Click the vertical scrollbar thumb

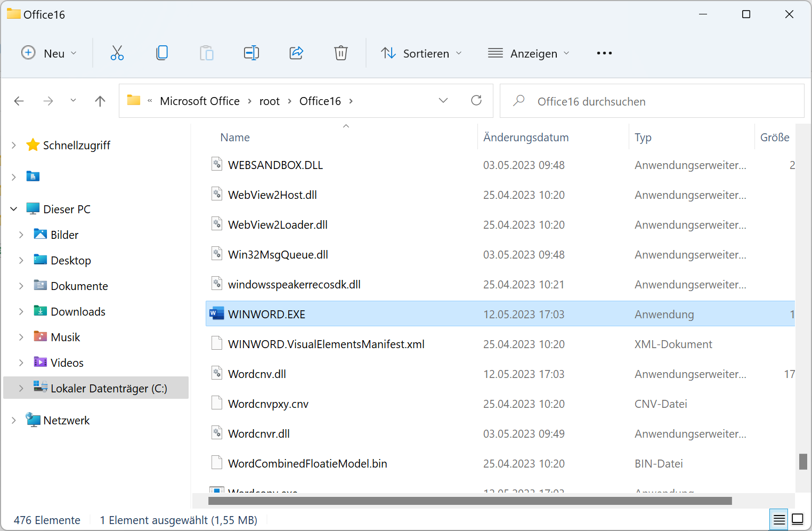coord(803,462)
